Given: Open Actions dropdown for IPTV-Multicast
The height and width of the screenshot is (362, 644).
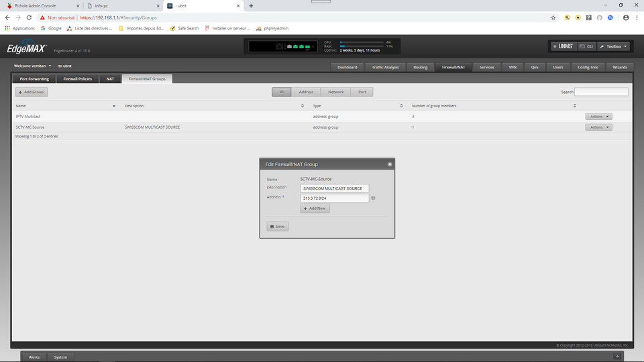Looking at the screenshot, I should (598, 117).
